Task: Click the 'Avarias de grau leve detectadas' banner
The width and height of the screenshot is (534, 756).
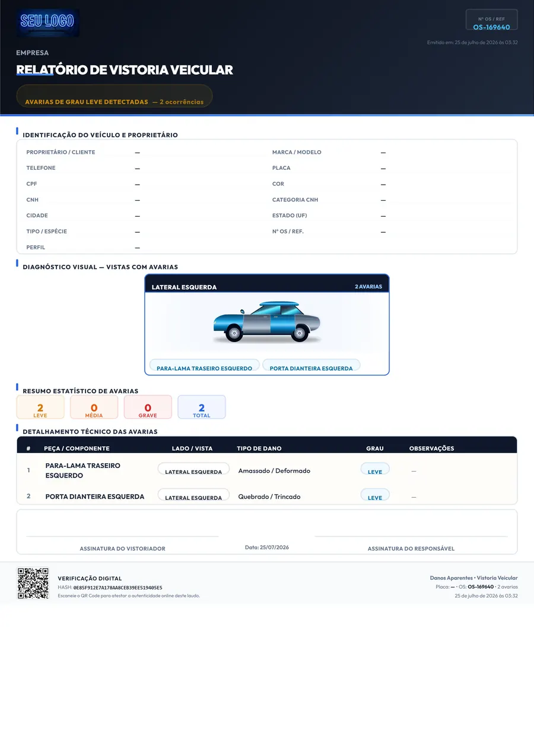Action: coord(115,96)
